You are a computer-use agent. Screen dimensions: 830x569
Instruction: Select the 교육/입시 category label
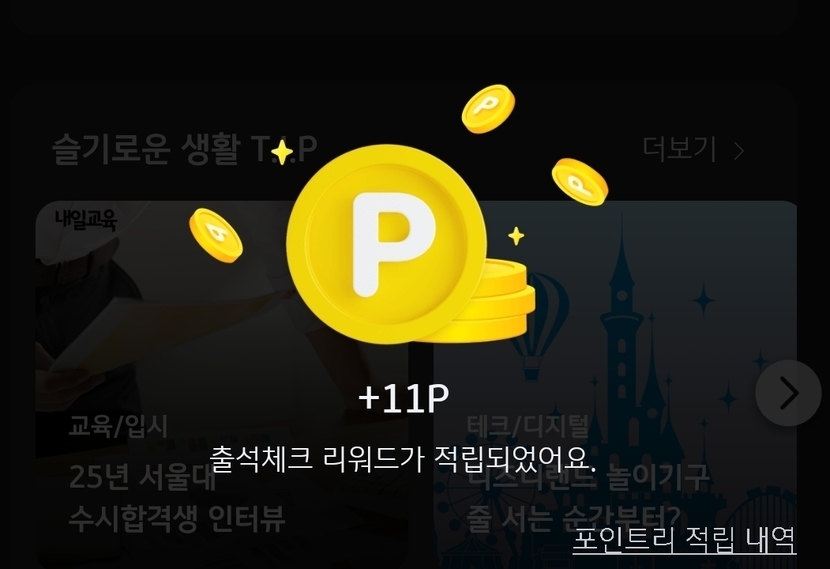click(118, 426)
